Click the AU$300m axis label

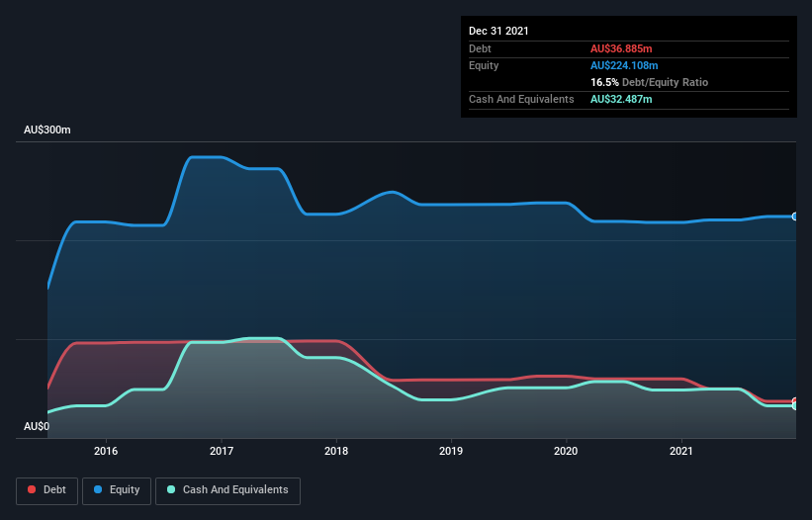coord(47,130)
